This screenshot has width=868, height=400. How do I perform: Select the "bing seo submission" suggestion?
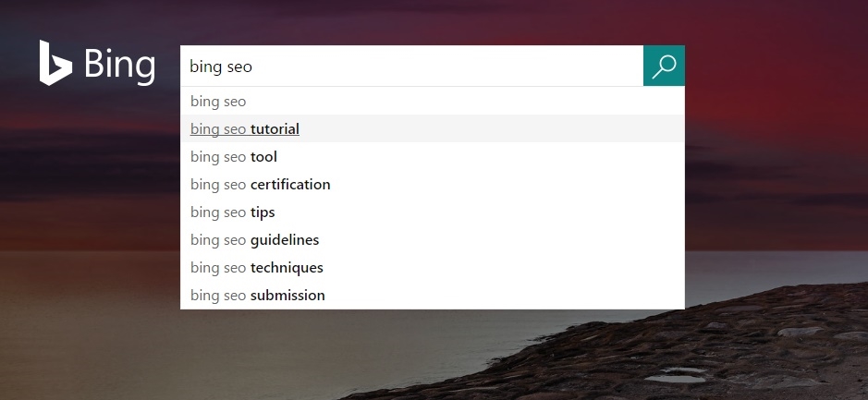pyautogui.click(x=433, y=295)
